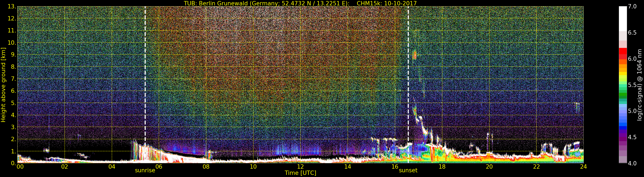
Task: Click time axis tick label '20'
Action: coord(489,167)
